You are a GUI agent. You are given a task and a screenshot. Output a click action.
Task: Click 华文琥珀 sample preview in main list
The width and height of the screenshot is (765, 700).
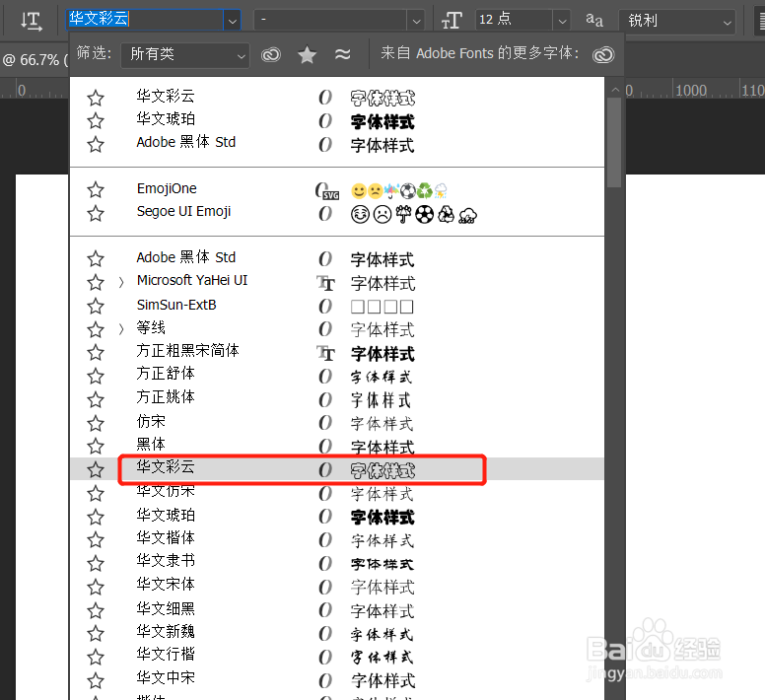382,517
